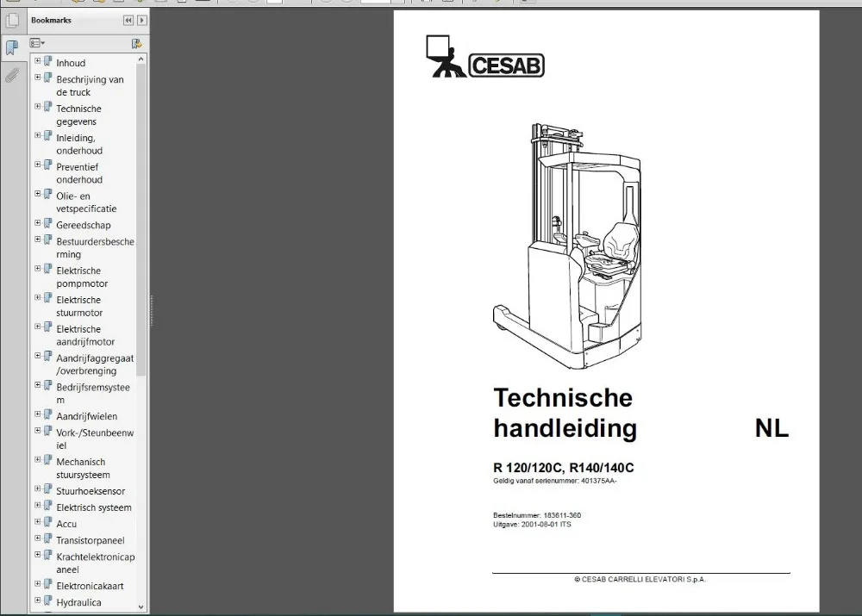862x616 pixels.
Task: Expand the Hydraulica bookmark
Action: click(37, 600)
